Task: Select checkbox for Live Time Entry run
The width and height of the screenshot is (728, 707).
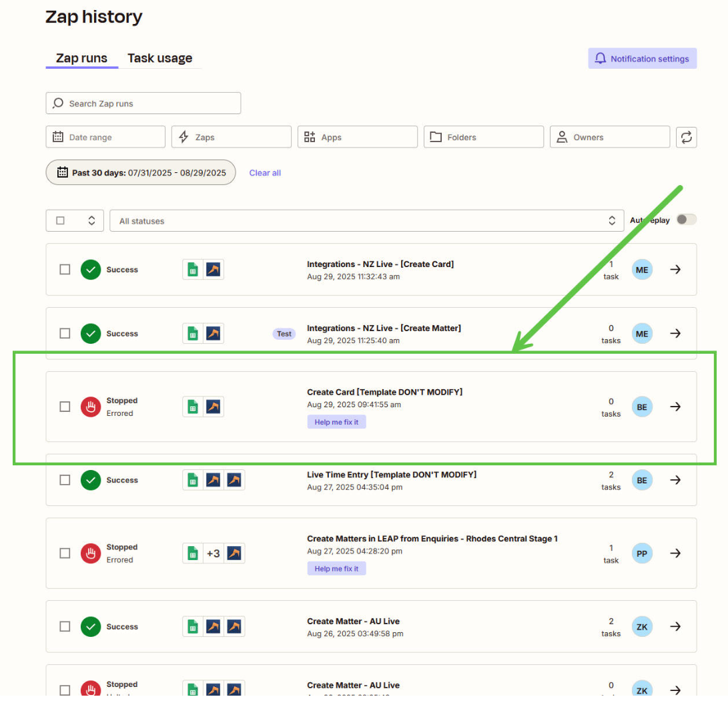Action: pos(65,480)
